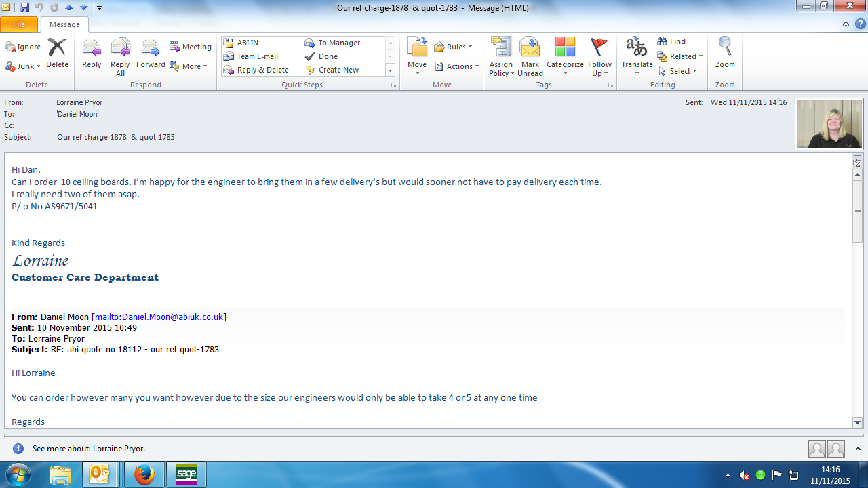Open the Junk dropdown menu
This screenshot has height=488, width=868.
pyautogui.click(x=23, y=66)
